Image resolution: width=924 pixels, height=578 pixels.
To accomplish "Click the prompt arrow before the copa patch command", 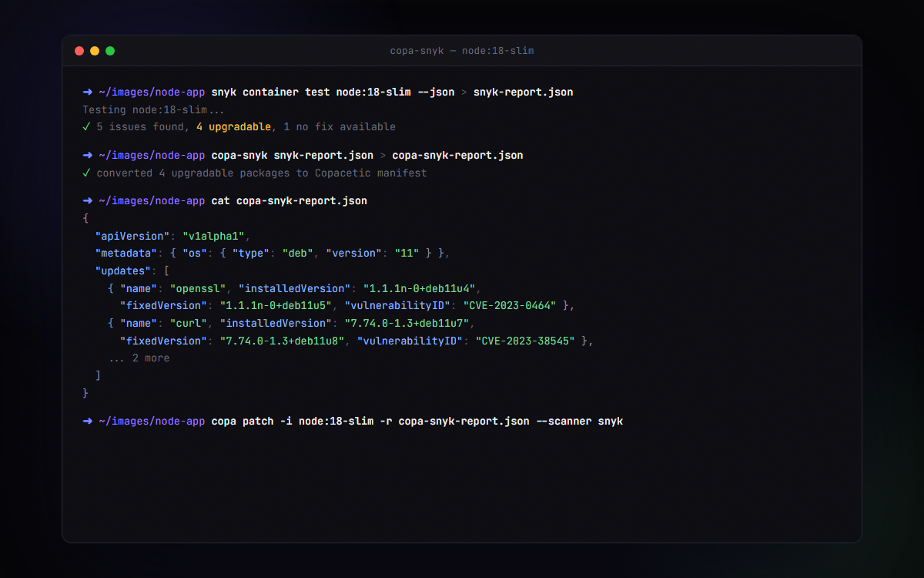I will (x=87, y=422).
